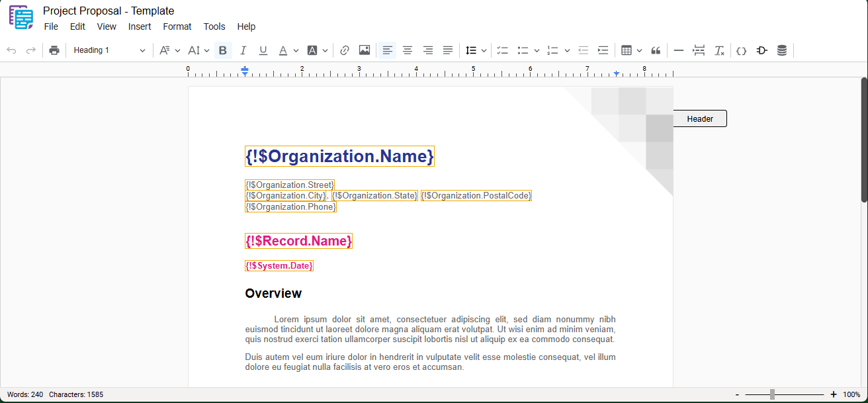Center align the text
The width and height of the screenshot is (868, 403).
[x=408, y=50]
